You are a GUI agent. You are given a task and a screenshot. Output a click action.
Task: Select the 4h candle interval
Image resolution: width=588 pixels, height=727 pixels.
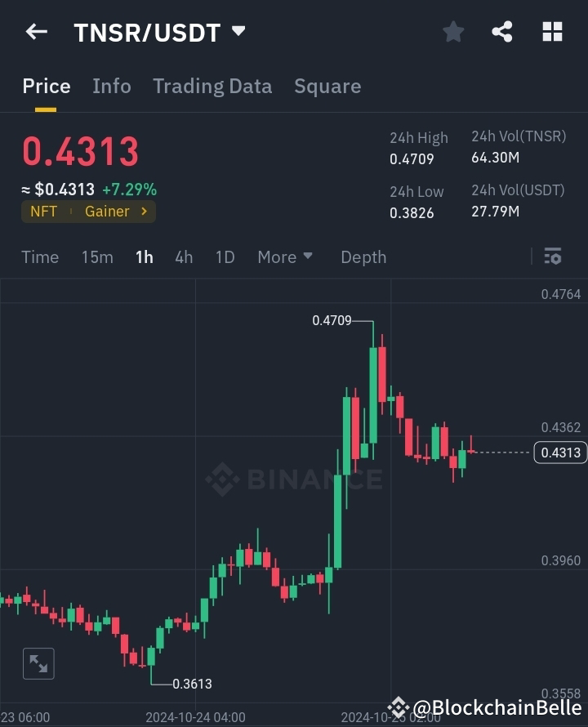184,256
